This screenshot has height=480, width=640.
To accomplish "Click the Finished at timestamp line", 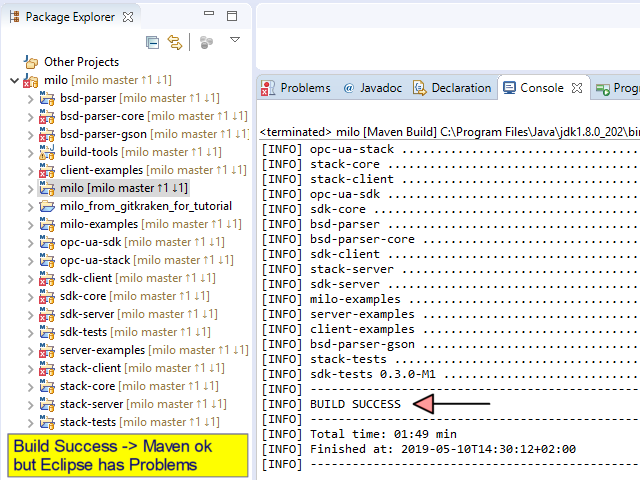I will click(x=419, y=449).
